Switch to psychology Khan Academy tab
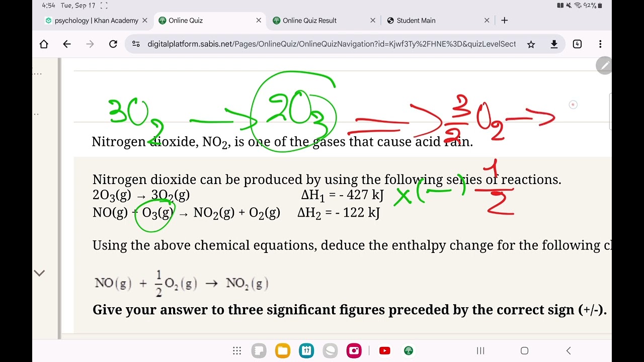This screenshot has width=644, height=362. pos(96,21)
